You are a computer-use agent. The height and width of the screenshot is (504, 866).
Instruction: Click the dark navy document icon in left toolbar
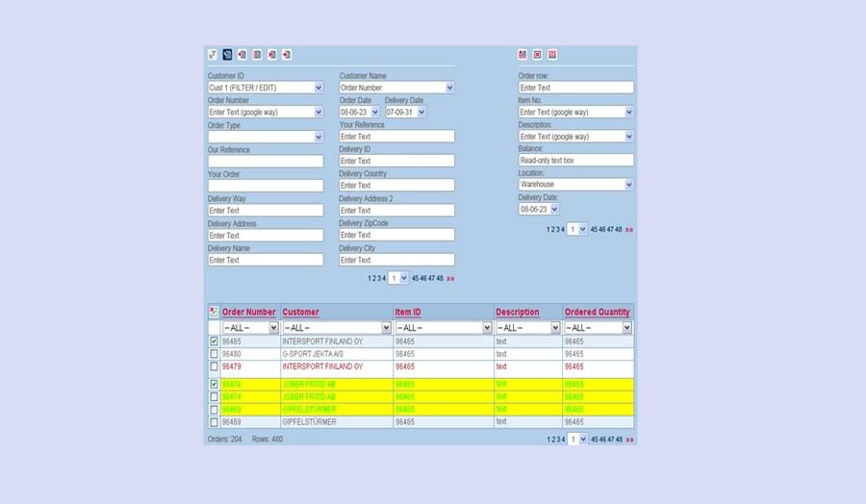point(227,54)
